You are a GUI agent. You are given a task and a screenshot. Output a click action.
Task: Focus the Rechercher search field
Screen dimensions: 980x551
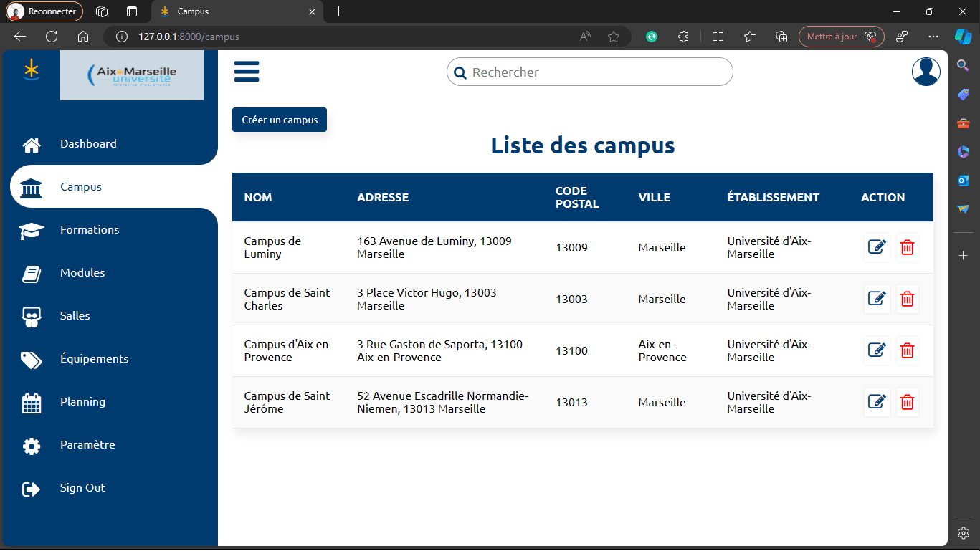pos(590,72)
